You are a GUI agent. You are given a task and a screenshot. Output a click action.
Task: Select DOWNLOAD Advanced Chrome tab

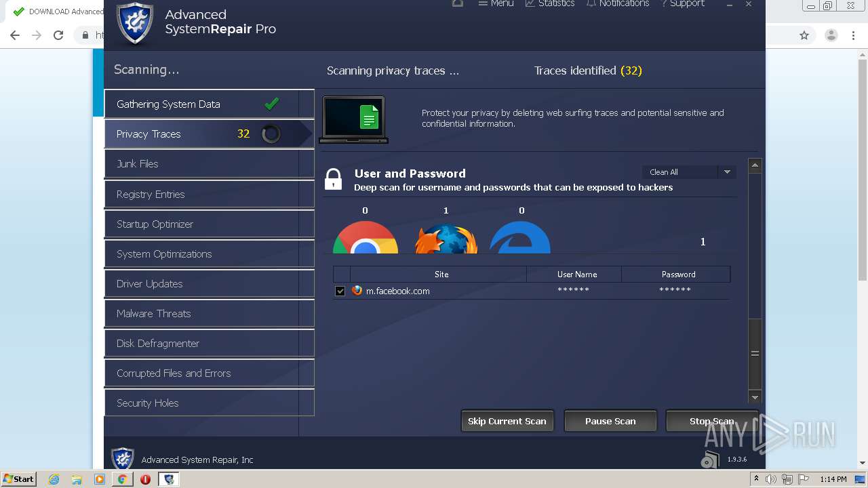[57, 12]
